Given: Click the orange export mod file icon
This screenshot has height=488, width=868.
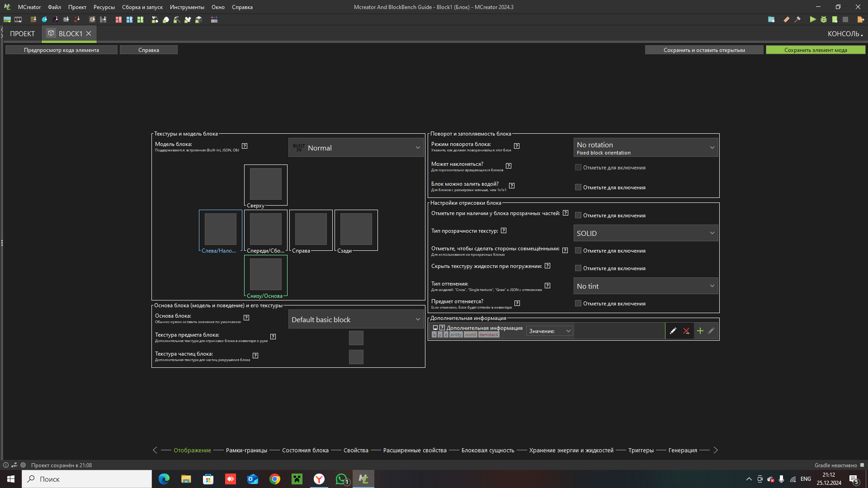Looking at the screenshot, I should coord(860,19).
